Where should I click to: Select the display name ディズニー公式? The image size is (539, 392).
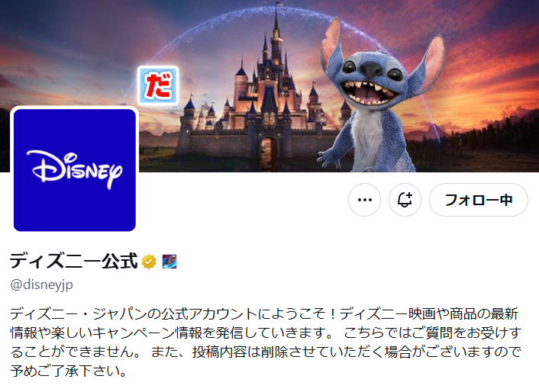click(74, 262)
